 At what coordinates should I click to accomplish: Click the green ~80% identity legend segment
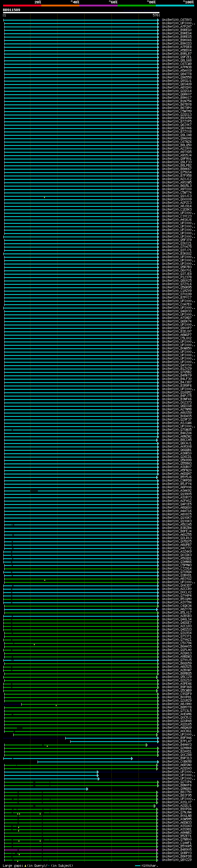pyautogui.click(x=137, y=6)
